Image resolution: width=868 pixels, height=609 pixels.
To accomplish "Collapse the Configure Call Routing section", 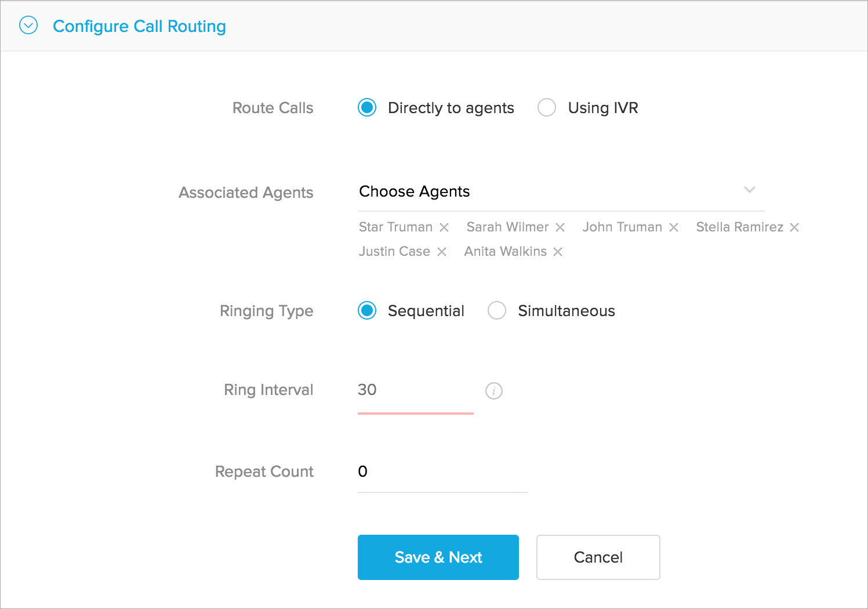I will pyautogui.click(x=28, y=26).
